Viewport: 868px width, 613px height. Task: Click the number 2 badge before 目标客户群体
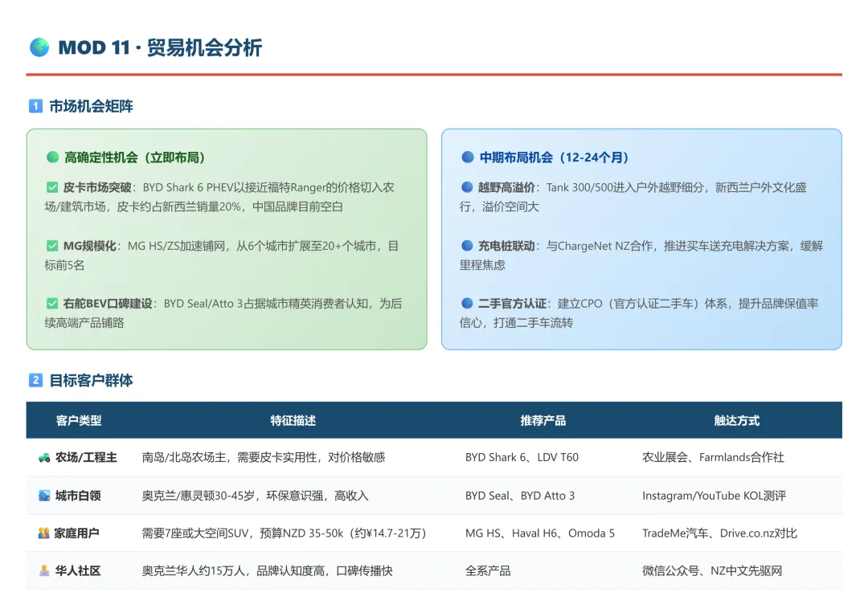[x=35, y=380]
